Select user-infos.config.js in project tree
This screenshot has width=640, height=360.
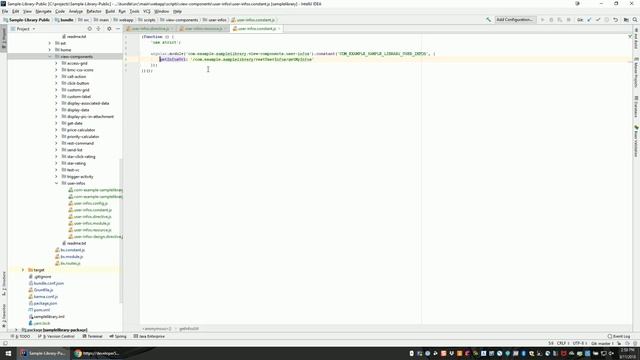tap(91, 203)
